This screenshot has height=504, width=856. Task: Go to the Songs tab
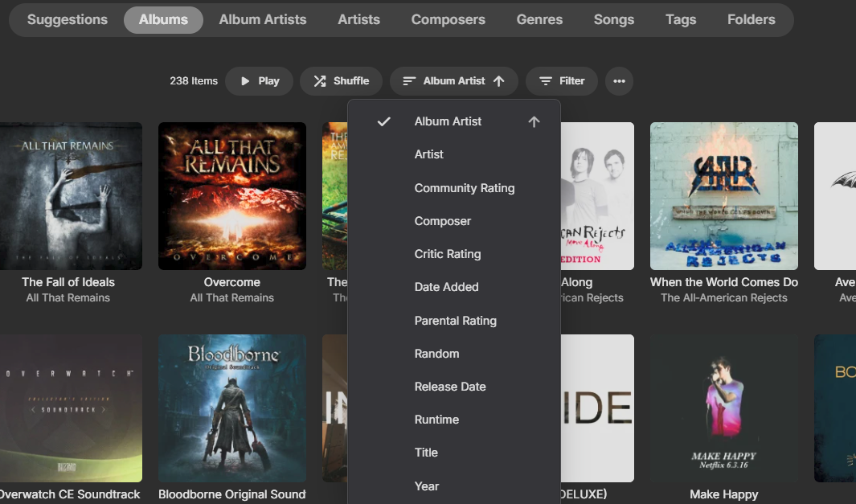coord(613,19)
